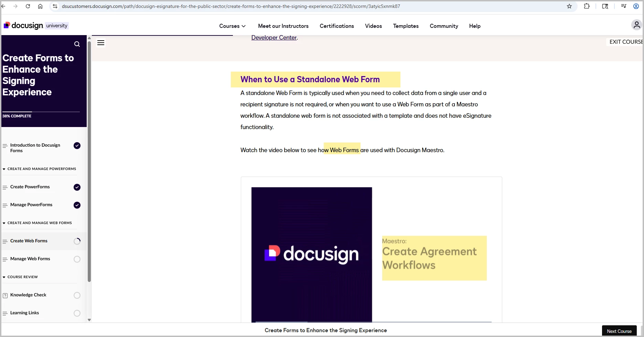Open media controls icon in browser toolbar
This screenshot has width=644, height=337.
click(x=624, y=6)
